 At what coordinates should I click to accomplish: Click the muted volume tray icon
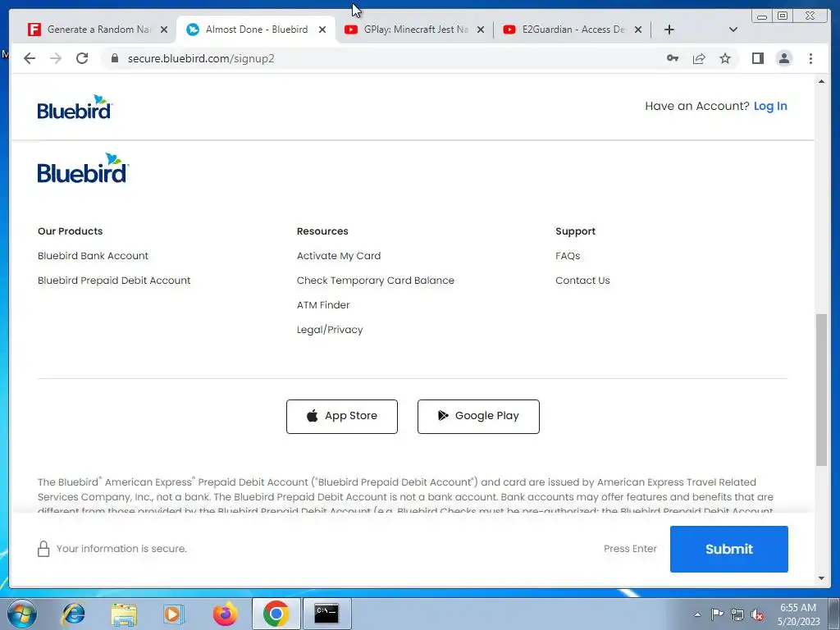click(757, 614)
